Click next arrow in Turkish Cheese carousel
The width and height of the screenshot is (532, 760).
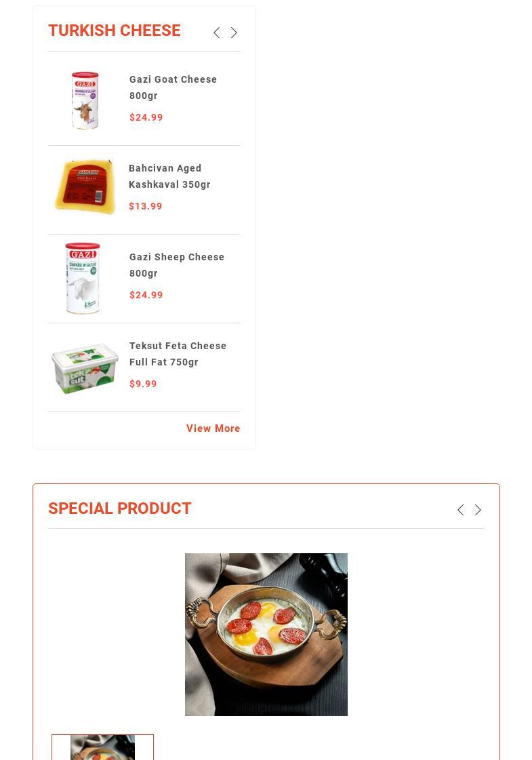click(234, 33)
